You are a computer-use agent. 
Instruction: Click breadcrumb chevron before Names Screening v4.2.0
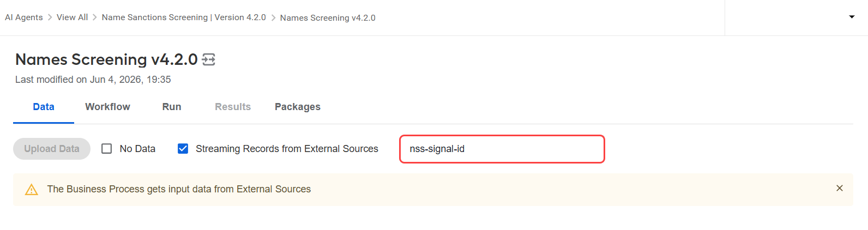tap(273, 18)
